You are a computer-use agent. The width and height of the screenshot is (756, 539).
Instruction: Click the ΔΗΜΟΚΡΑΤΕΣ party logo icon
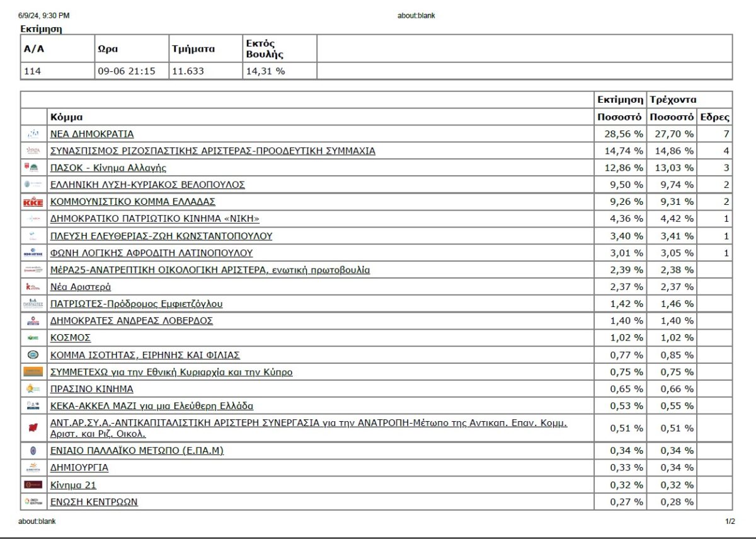33,321
